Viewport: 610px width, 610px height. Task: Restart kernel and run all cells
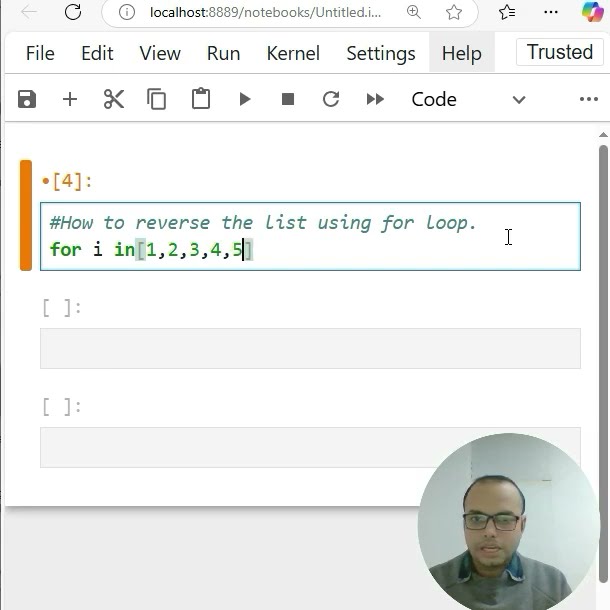click(375, 99)
